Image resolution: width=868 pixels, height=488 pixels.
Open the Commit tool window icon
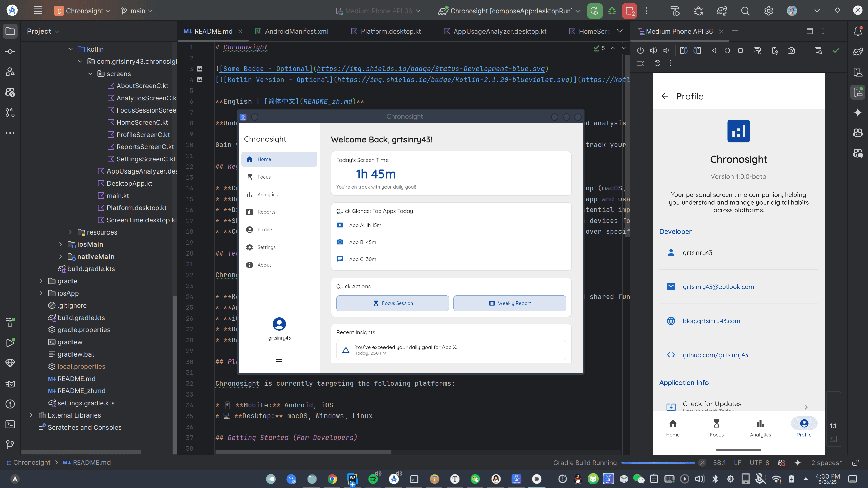tap(10, 52)
